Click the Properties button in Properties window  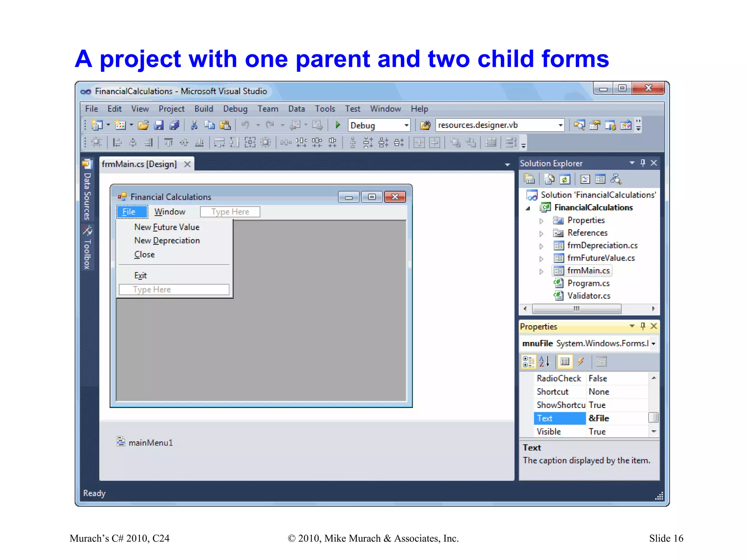coord(565,361)
